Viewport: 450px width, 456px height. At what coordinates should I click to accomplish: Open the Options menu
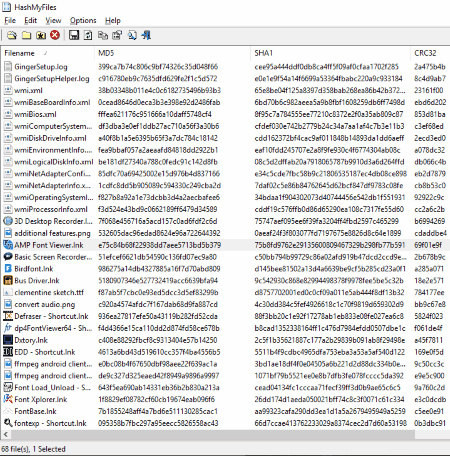pyautogui.click(x=83, y=20)
